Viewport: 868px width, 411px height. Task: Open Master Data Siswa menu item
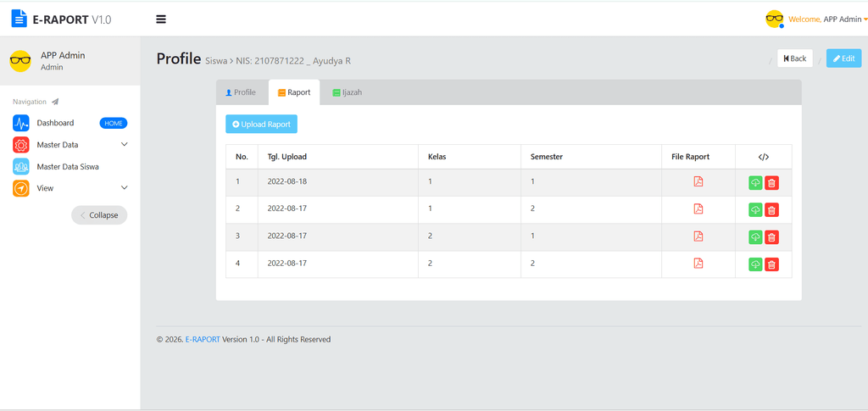click(x=68, y=166)
